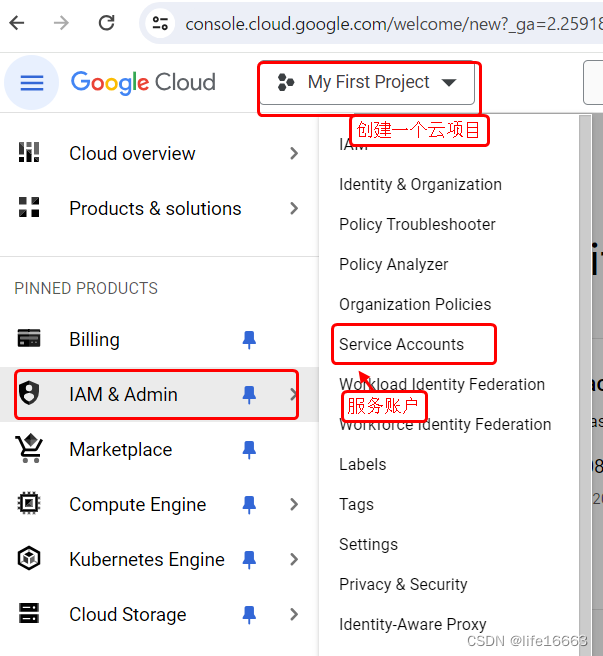
Task: Click the Cloud Storage bucket icon
Action: click(x=29, y=614)
